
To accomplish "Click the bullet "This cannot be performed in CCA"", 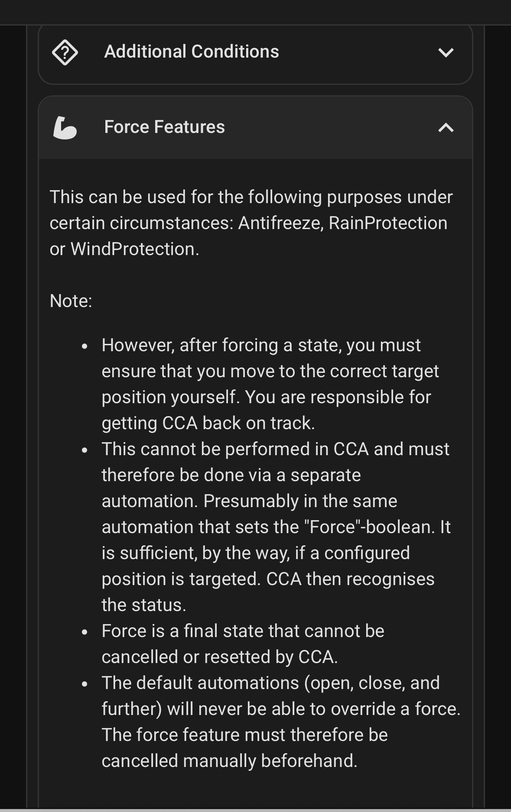I will tap(275, 450).
